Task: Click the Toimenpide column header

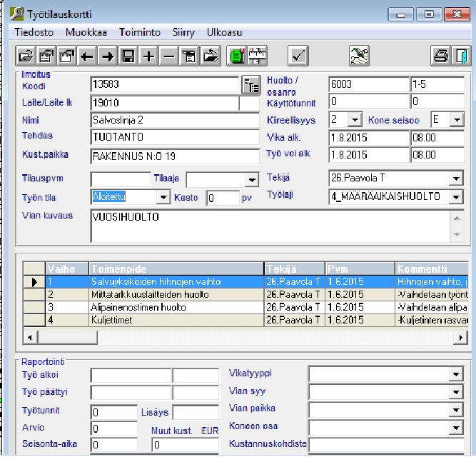Action: tap(176, 268)
